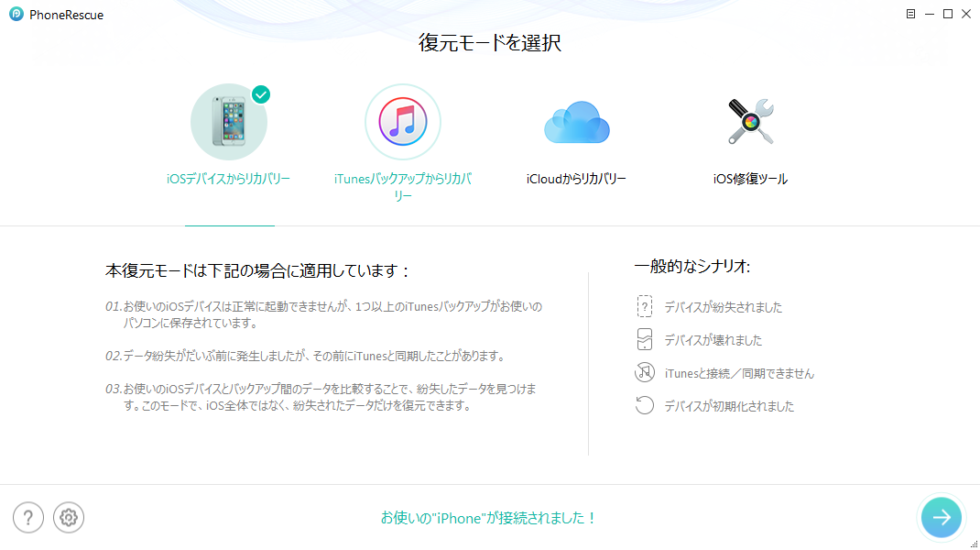The height and width of the screenshot is (550, 980).
Task: Minimize the PhoneRescue window
Action: click(930, 14)
